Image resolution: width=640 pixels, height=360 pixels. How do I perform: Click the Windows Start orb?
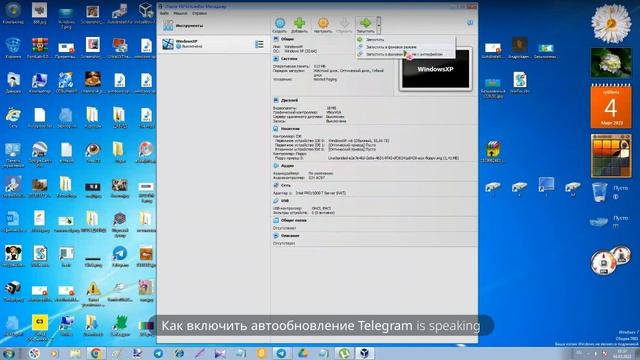coord(9,353)
